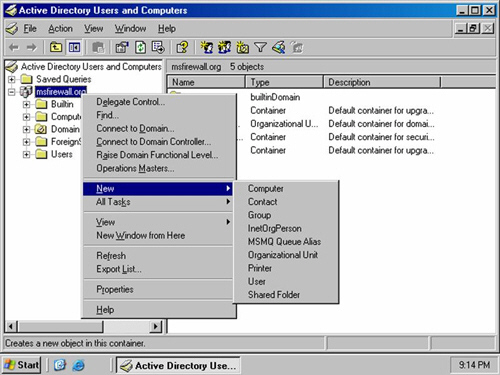The width and height of the screenshot is (500, 375).
Task: Click the Saved Queries folder icon
Action: point(26,79)
